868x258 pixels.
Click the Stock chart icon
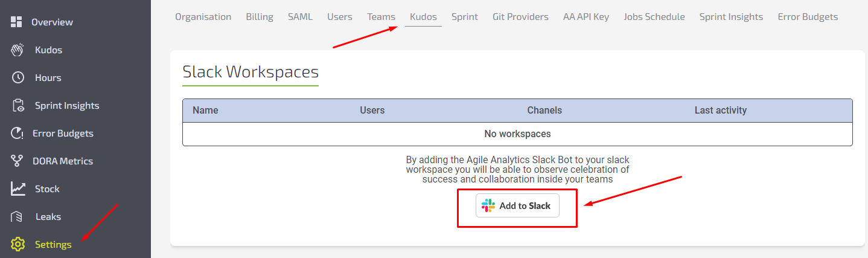tap(18, 189)
